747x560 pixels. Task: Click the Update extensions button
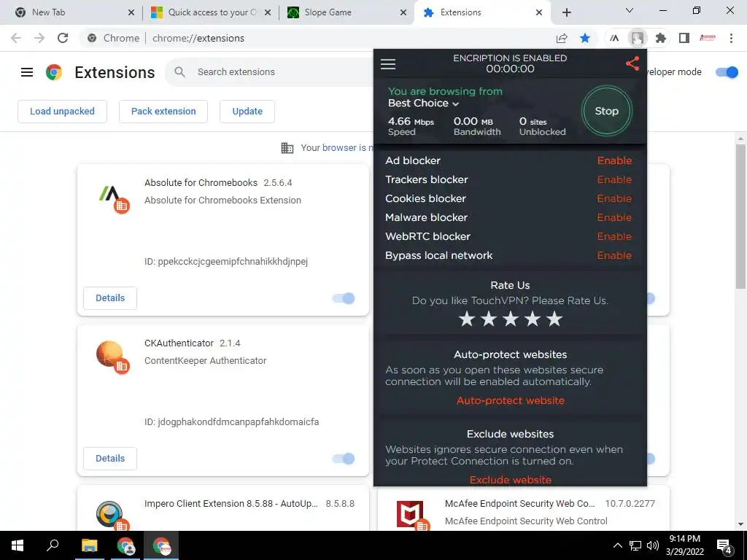[x=247, y=112]
